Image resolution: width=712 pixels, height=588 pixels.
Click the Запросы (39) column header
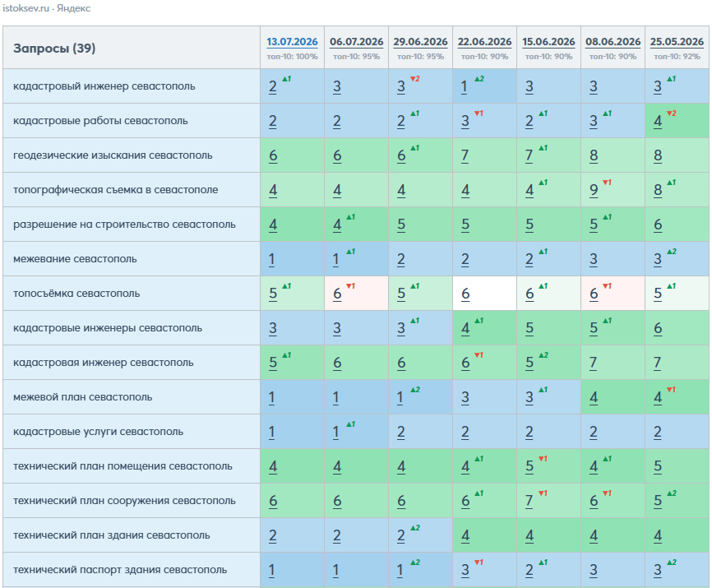[x=54, y=49]
